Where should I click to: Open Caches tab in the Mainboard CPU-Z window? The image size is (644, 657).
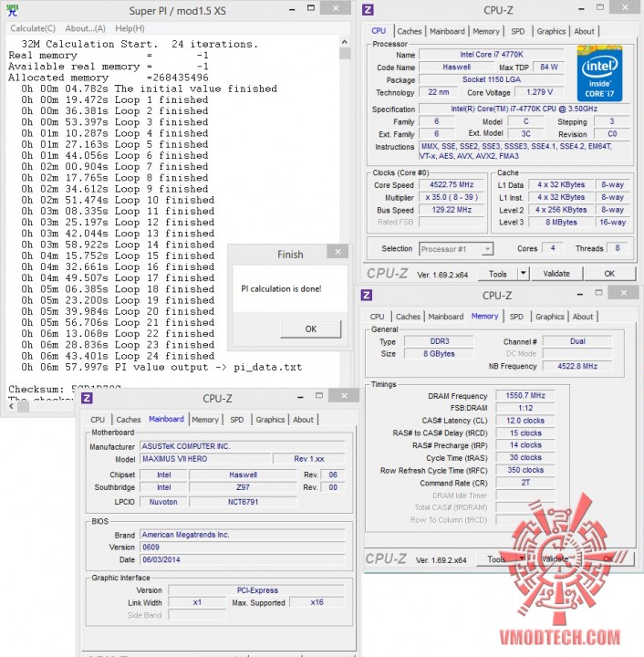[128, 420]
